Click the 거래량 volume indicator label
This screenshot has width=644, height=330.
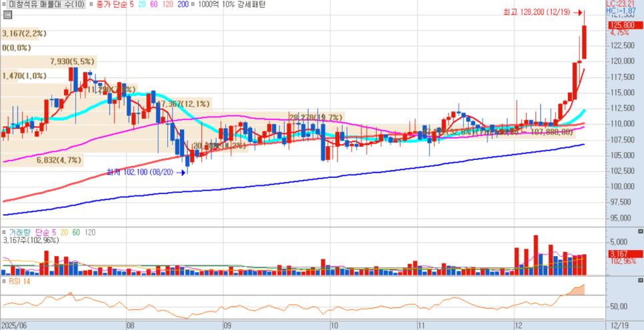[19, 233]
